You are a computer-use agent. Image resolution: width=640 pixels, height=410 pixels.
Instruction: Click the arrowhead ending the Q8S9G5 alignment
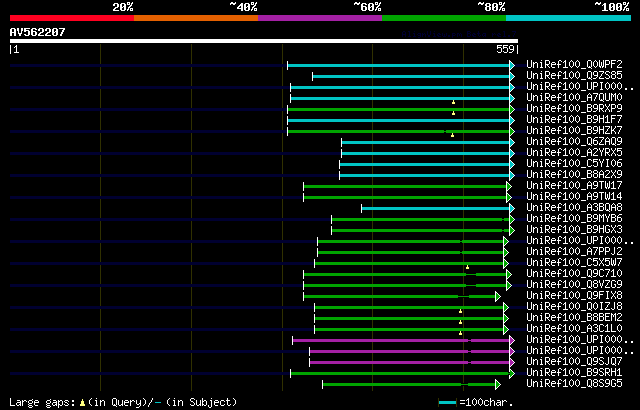[498, 385]
